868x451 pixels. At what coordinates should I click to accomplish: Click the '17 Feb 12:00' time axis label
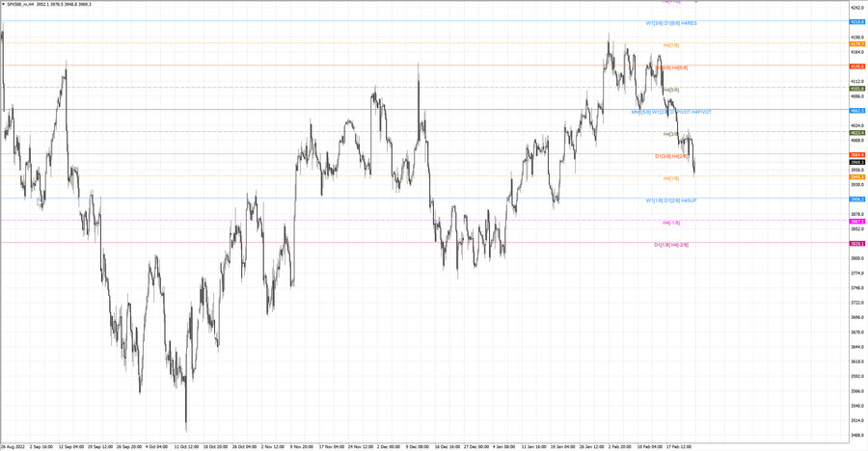(679, 446)
